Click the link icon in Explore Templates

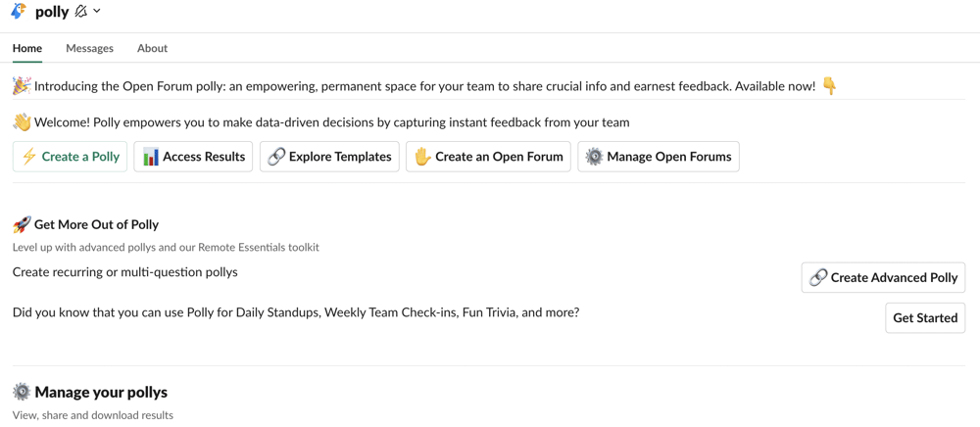tap(276, 157)
